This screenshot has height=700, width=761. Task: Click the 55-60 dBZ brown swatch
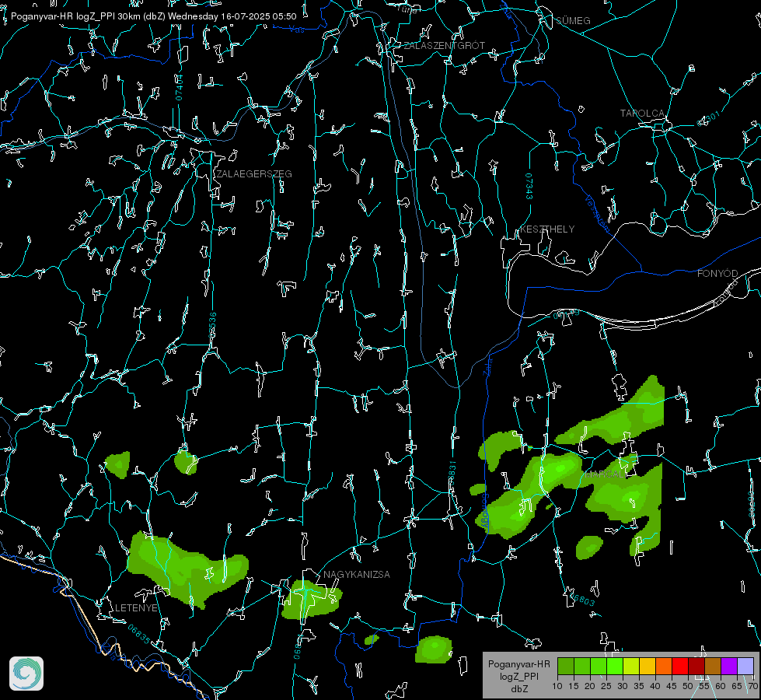713,666
